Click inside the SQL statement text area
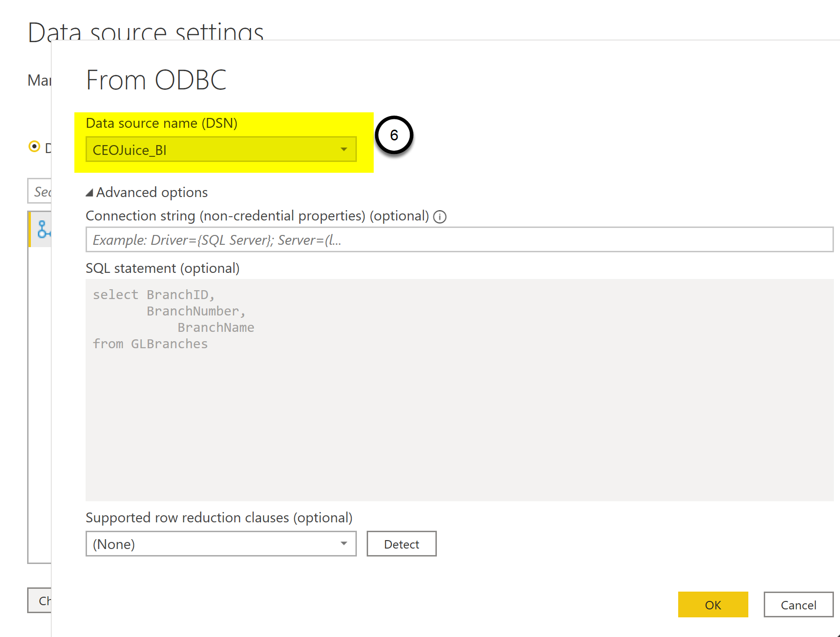This screenshot has height=637, width=840. (x=459, y=390)
